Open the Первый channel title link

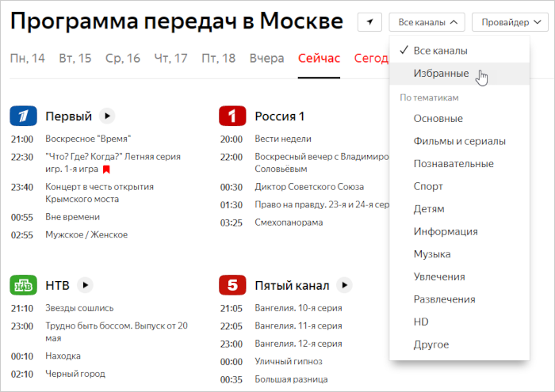click(x=69, y=116)
